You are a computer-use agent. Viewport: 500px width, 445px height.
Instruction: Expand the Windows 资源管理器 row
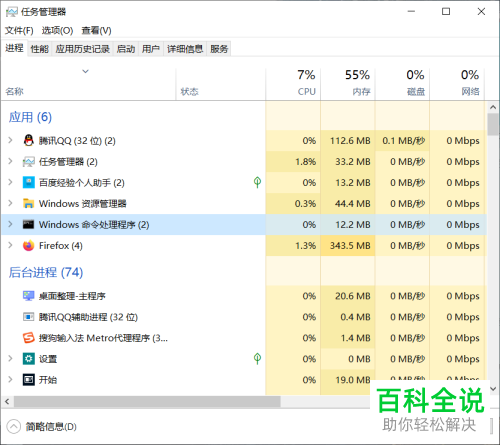[10, 203]
